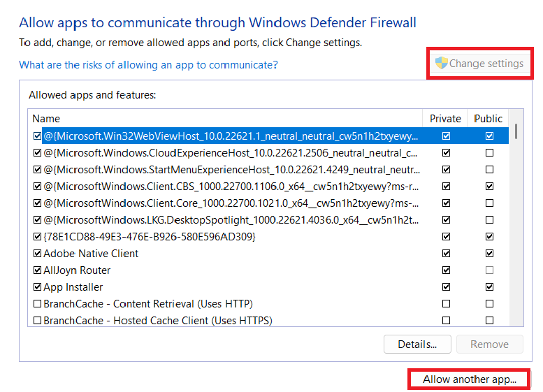Sort the list by the Name column header
The image size is (543, 392).
(224, 119)
